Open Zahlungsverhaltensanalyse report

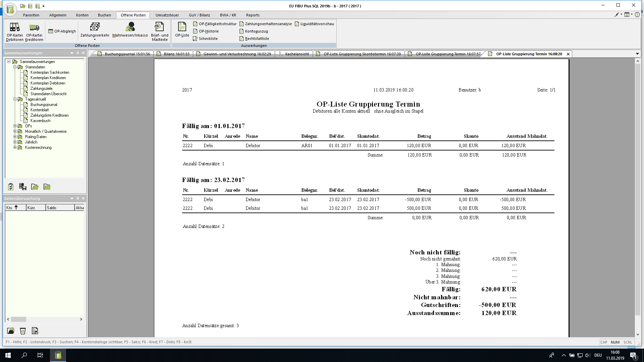click(265, 24)
